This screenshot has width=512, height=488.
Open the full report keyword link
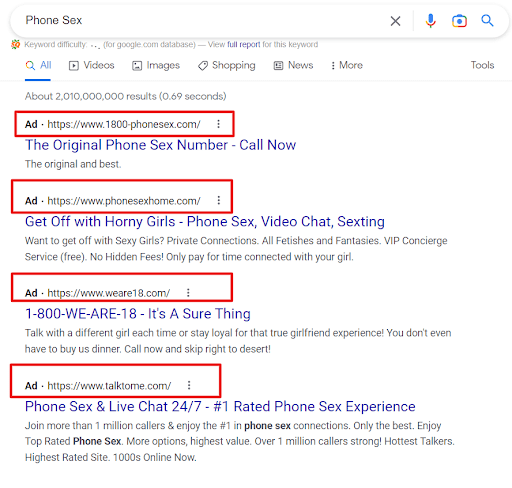pyautogui.click(x=243, y=44)
